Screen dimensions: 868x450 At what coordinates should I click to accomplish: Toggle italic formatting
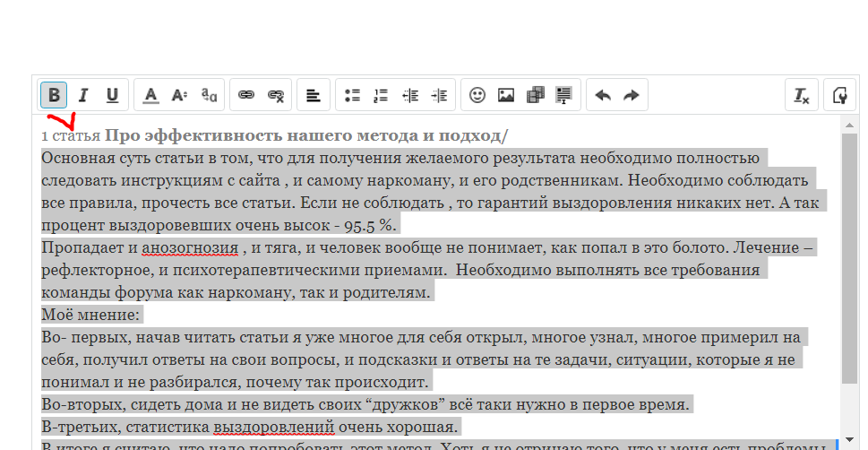tap(83, 95)
